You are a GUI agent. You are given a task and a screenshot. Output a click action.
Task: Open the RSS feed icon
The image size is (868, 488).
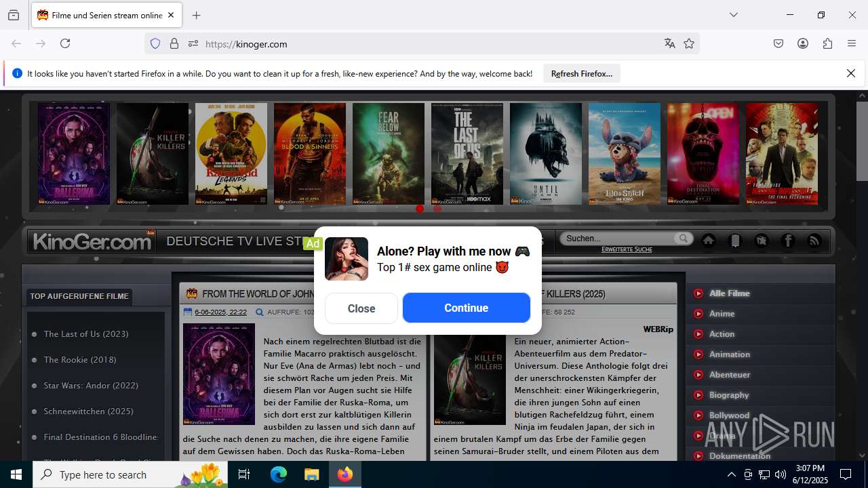814,241
